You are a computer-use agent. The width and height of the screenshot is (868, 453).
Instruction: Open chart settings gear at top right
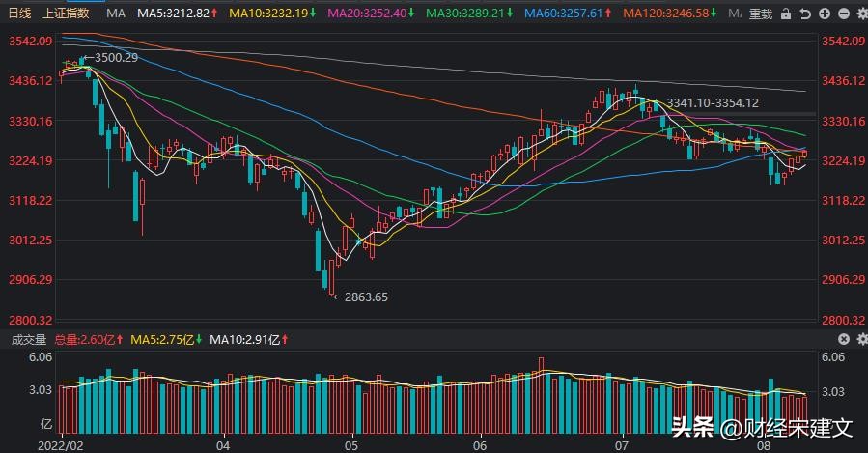[862, 14]
